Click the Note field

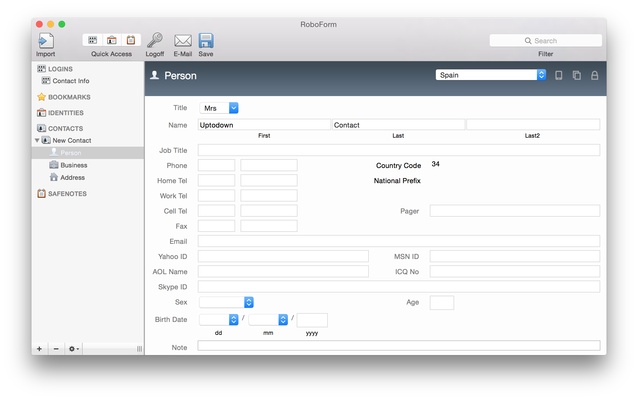[x=399, y=346]
